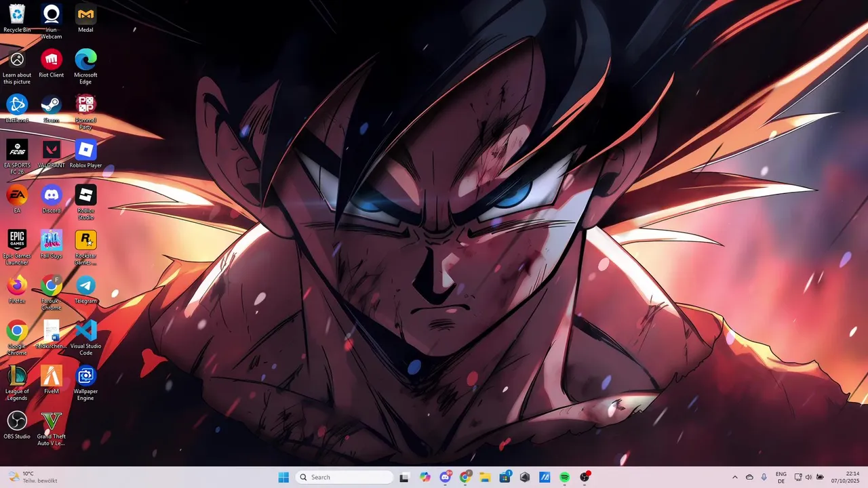Select the Discord desktop shortcut
The image size is (868, 488).
tap(52, 199)
